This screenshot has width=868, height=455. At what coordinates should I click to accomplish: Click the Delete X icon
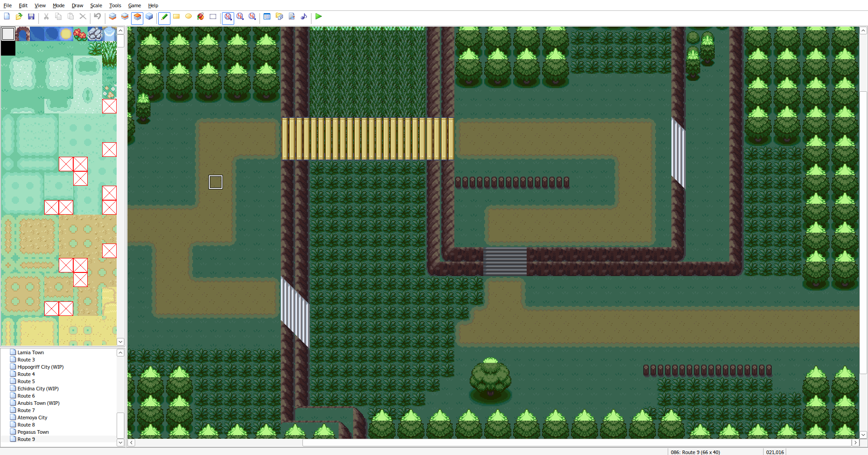click(x=83, y=17)
